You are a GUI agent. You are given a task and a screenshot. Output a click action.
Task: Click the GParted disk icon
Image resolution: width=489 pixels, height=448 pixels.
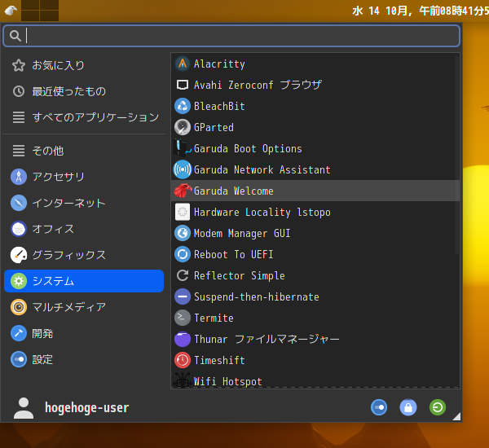coord(183,127)
